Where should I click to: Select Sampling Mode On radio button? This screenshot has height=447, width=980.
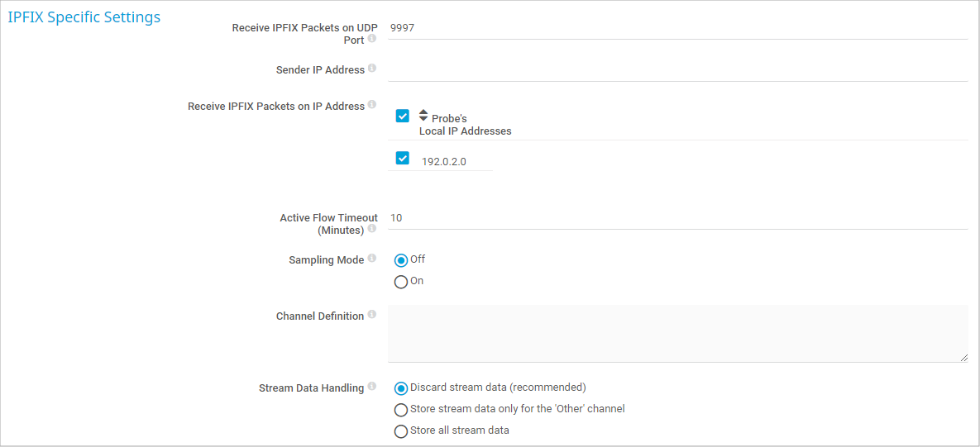[401, 282]
